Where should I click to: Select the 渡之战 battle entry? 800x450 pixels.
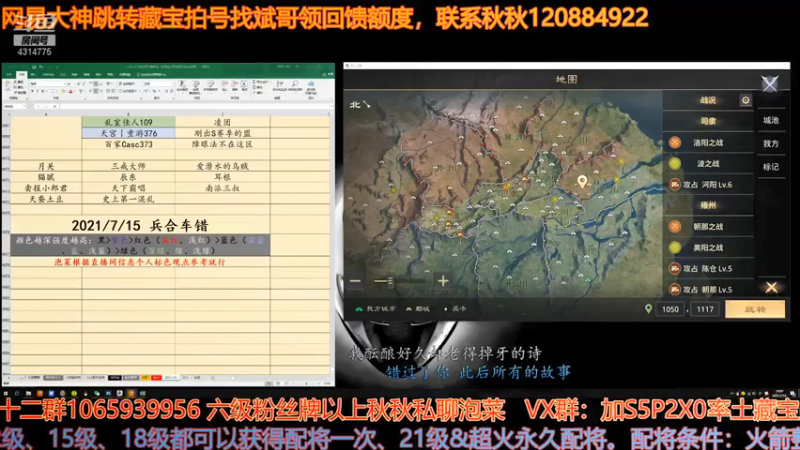[708, 163]
